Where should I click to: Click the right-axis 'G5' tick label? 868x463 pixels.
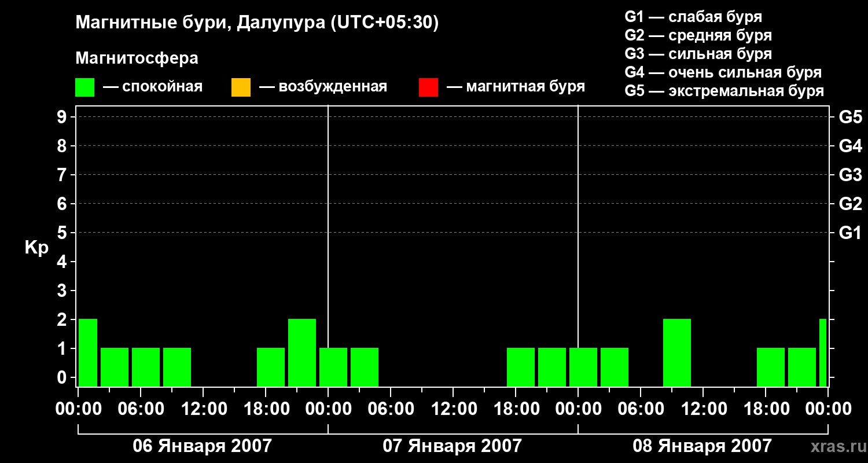pyautogui.click(x=850, y=117)
